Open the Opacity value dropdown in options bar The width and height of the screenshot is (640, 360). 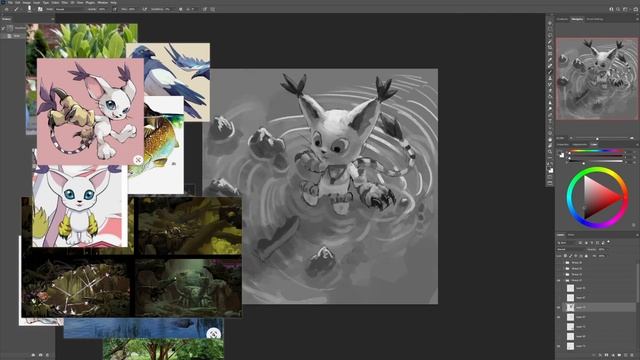(x=103, y=9)
